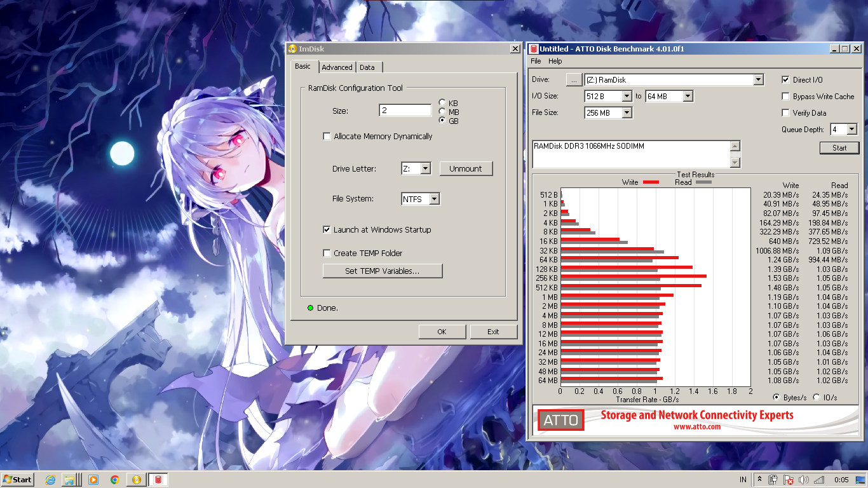The image size is (868, 488).
Task: Open Action Center flag icon
Action: (x=789, y=480)
